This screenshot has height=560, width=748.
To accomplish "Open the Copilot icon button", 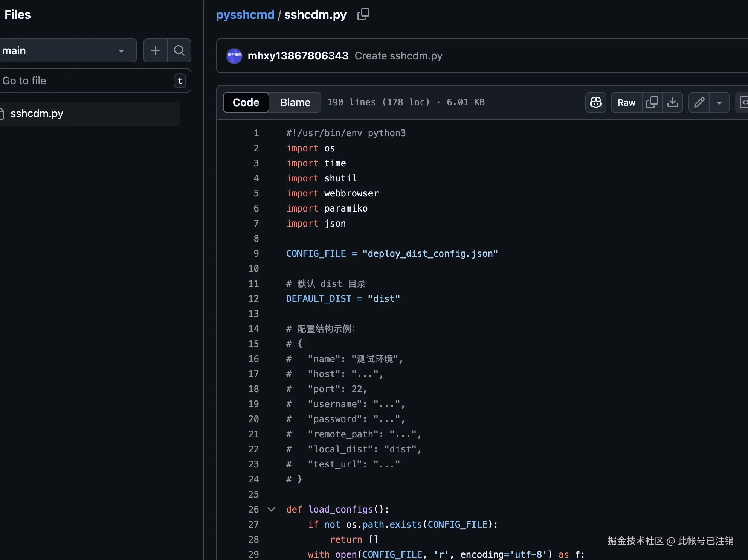I will tap(595, 102).
